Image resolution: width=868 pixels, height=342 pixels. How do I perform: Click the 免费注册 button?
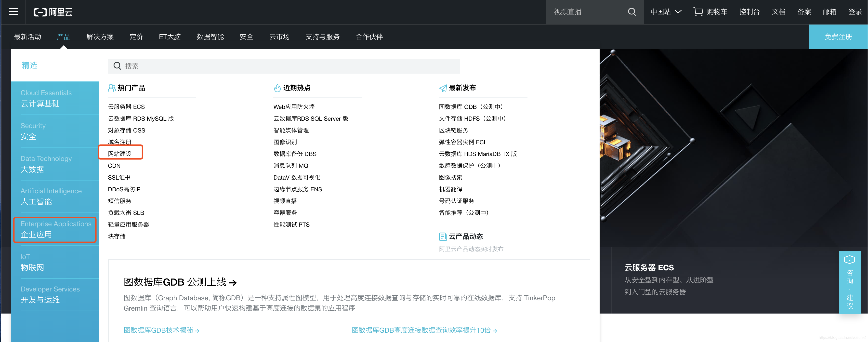click(x=838, y=37)
